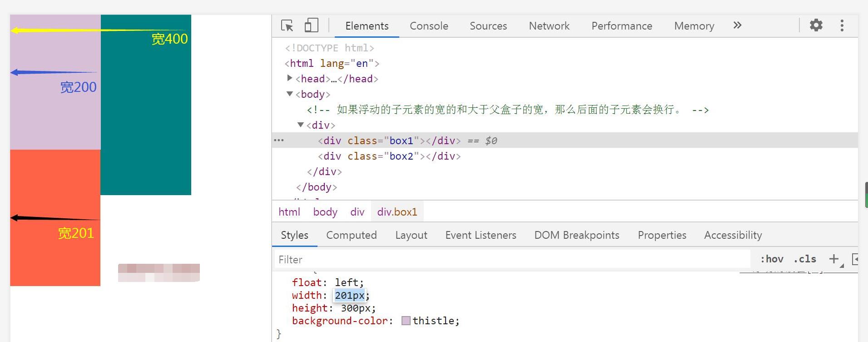This screenshot has width=868, height=342.
Task: Click the tomato orange box in page
Action: click(x=55, y=217)
